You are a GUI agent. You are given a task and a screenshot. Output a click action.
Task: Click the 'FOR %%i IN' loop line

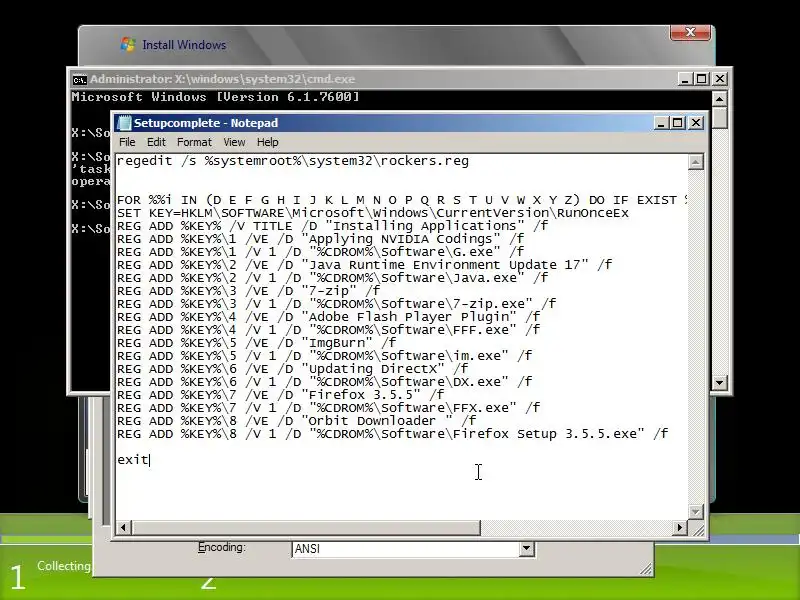coord(402,200)
